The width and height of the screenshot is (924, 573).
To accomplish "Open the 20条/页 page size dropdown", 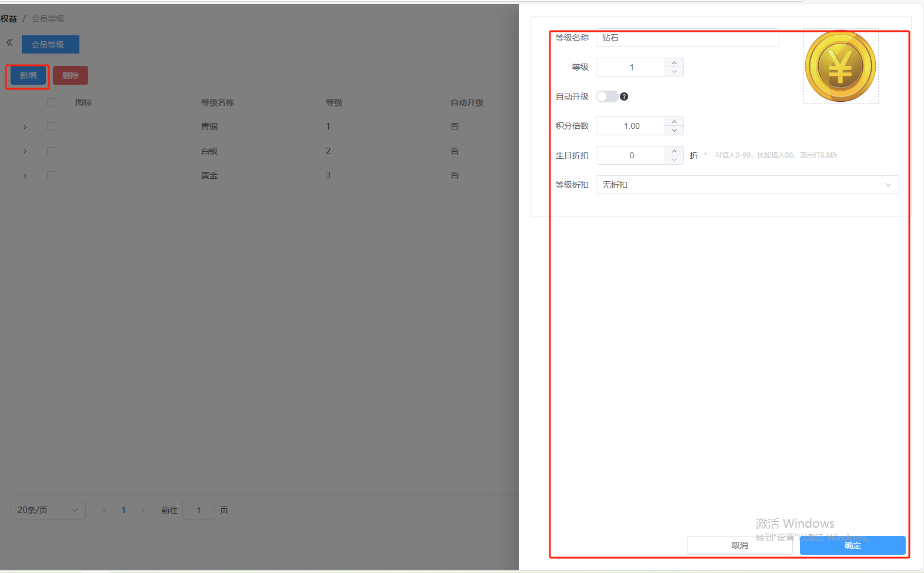I will (48, 510).
